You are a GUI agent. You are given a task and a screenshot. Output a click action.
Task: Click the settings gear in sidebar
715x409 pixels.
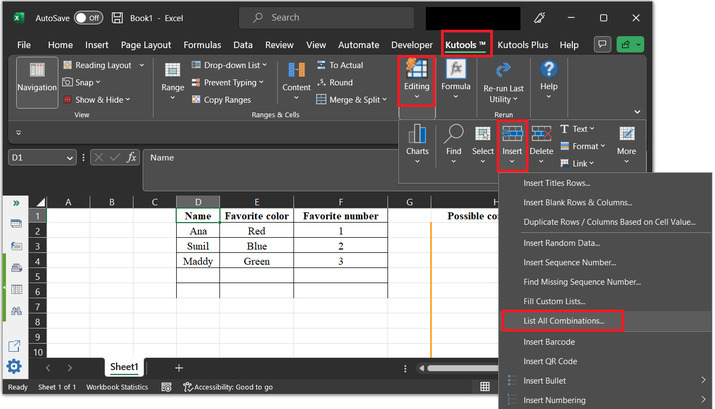point(14,367)
